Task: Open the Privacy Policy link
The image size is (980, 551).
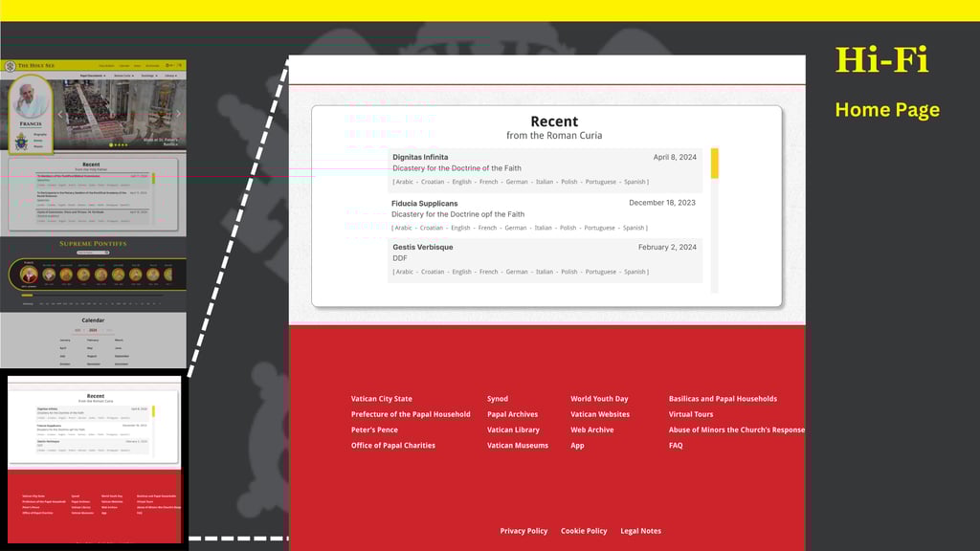Action: pos(523,531)
